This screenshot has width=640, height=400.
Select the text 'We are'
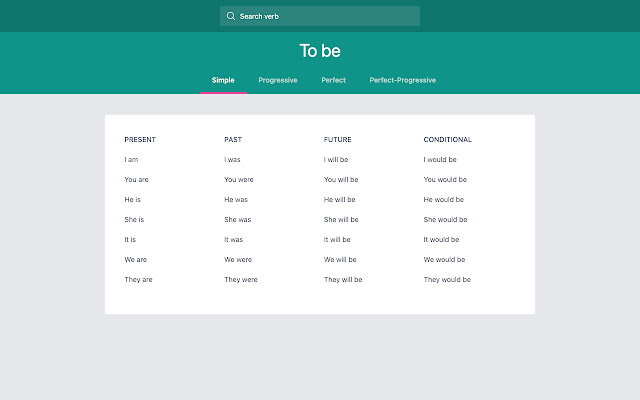point(136,260)
